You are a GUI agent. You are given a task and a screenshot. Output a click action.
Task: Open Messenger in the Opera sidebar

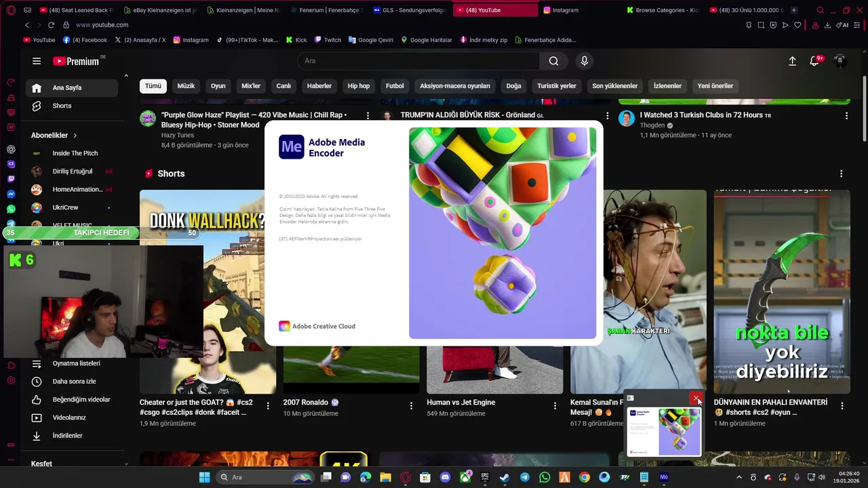[11, 194]
